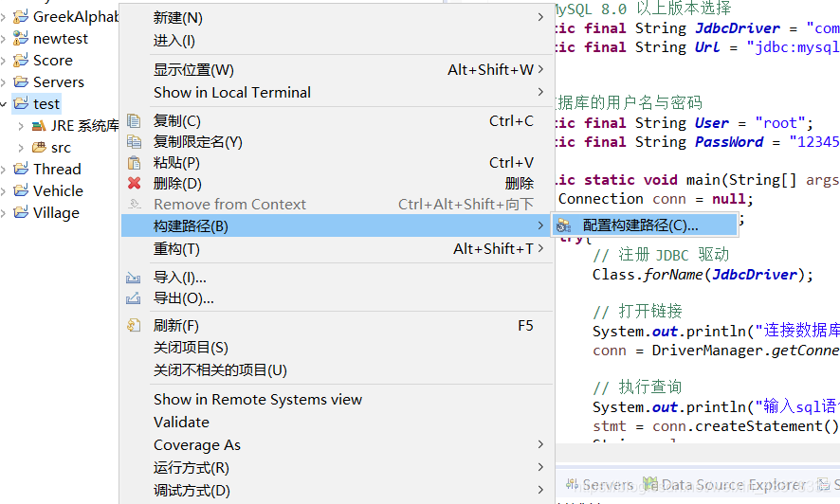The height and width of the screenshot is (504, 840).
Task: Open the 运行方式(R) submenu
Action: pyautogui.click(x=337, y=468)
